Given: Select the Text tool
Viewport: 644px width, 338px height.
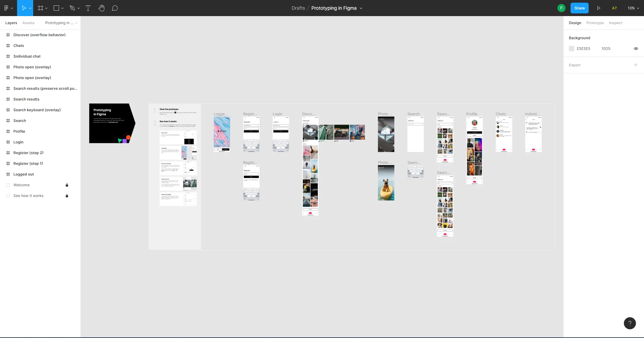Looking at the screenshot, I should (88, 8).
